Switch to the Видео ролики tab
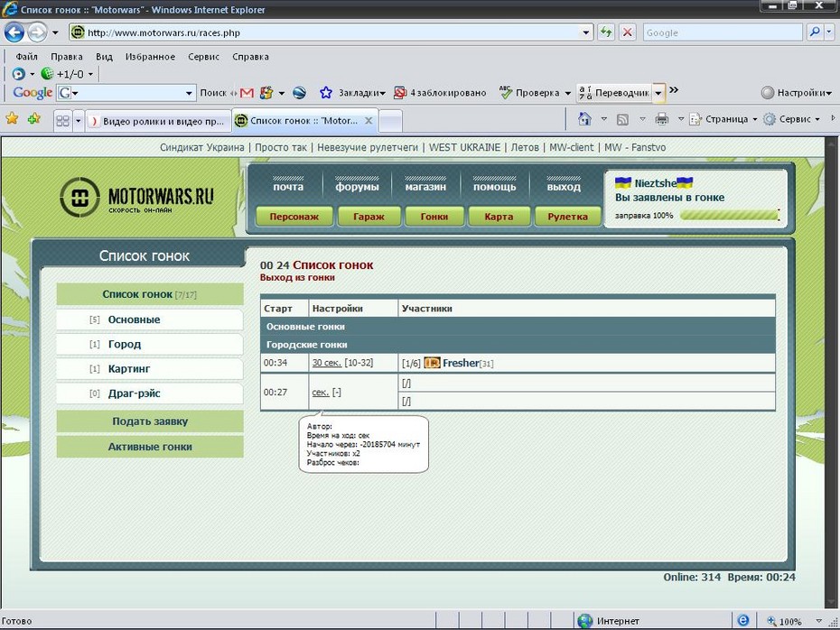Image resolution: width=840 pixels, height=630 pixels. [156, 120]
